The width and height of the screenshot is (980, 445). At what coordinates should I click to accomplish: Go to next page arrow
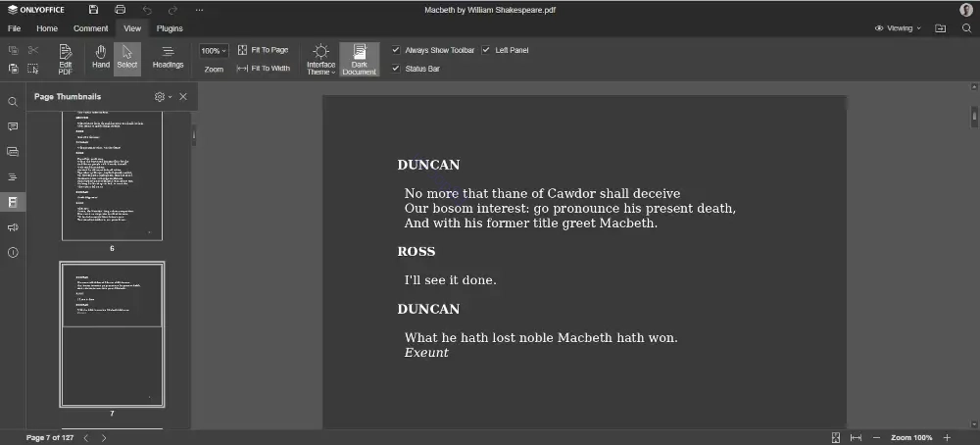[x=104, y=438]
